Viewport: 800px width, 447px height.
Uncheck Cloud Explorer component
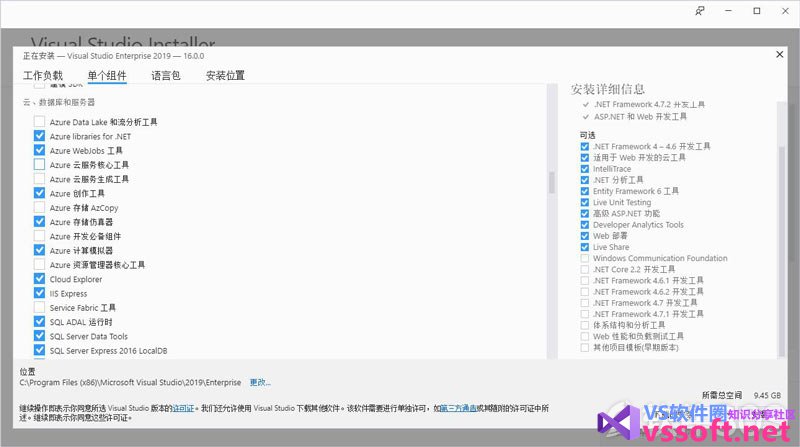pos(39,279)
